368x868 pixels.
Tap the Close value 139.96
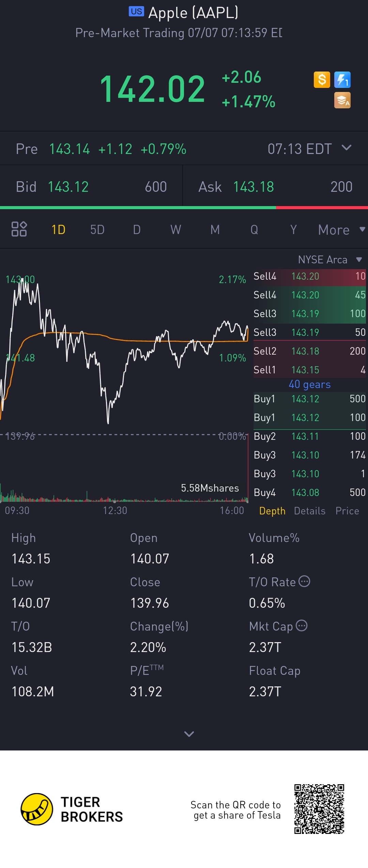(x=150, y=603)
